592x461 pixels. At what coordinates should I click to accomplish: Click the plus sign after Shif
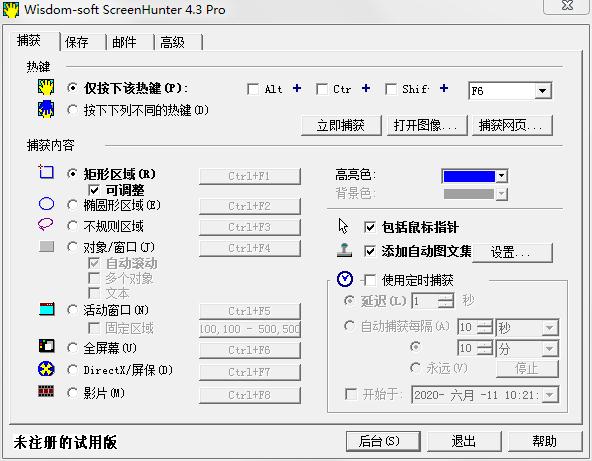(x=444, y=88)
